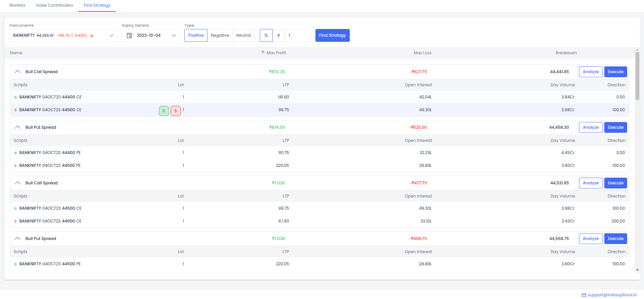Collapse the Bull Call Spread with breakeven 44,531.85
This screenshot has height=299, width=644.
point(18,183)
